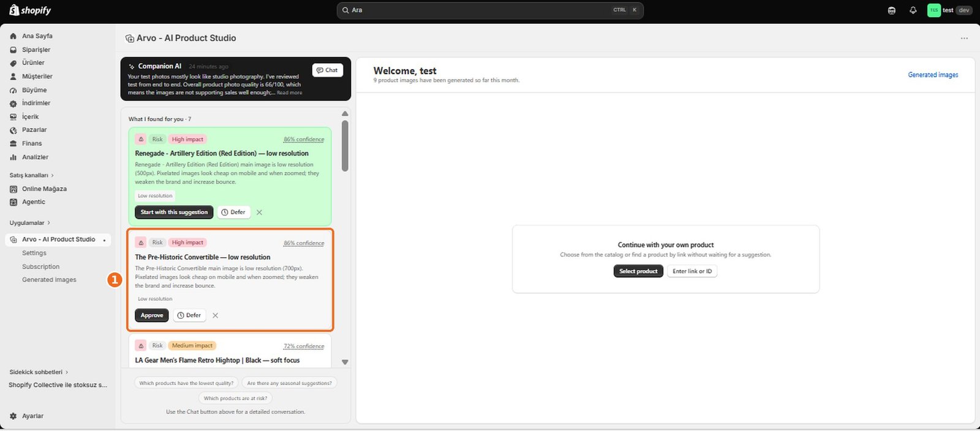Ask Are there any seasonal suggestions?

pos(289,383)
